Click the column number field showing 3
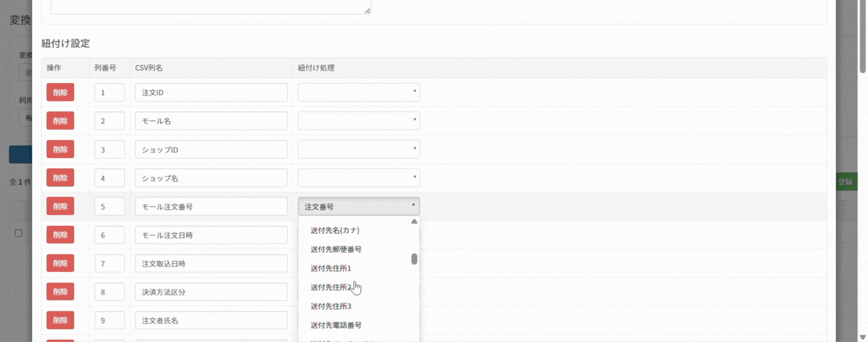This screenshot has height=342, width=868. pyautogui.click(x=110, y=149)
